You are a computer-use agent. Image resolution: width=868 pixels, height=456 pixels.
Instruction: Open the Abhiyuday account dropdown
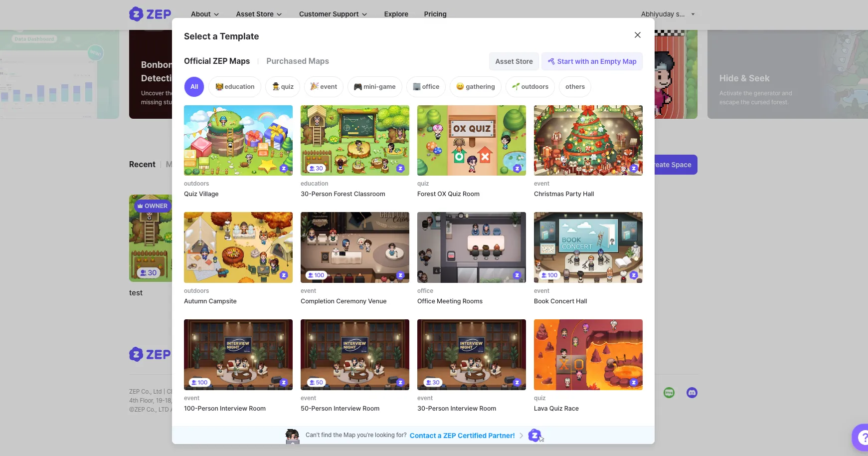coord(668,14)
